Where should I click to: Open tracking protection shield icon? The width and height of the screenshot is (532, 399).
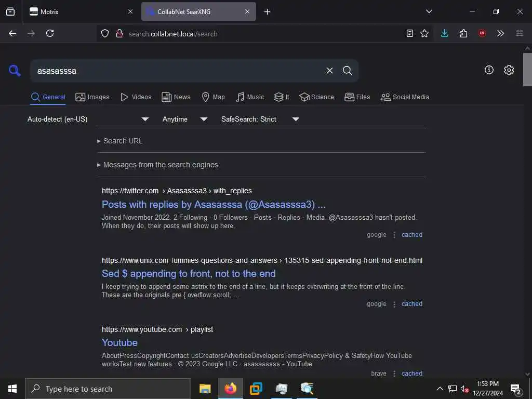[105, 33]
